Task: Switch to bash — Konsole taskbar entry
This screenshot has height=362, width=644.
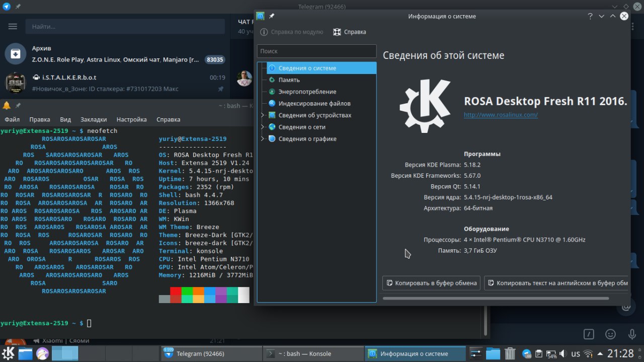Action: 313,353
